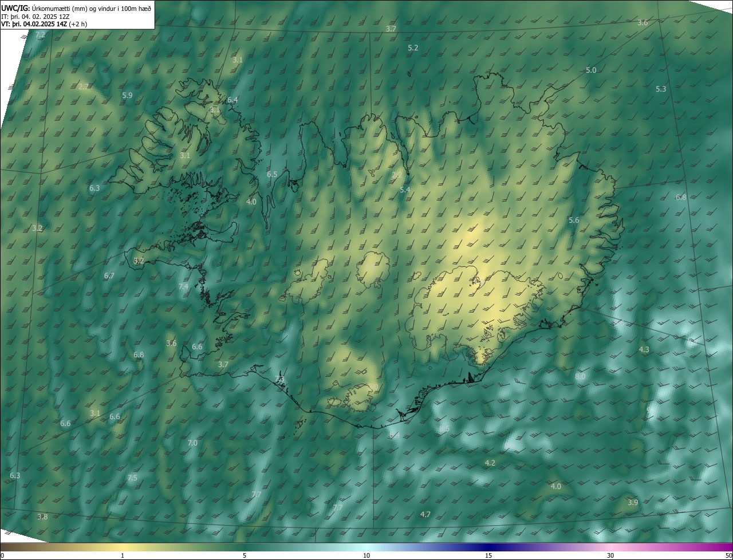Click the 4.3 value label

tap(644, 350)
